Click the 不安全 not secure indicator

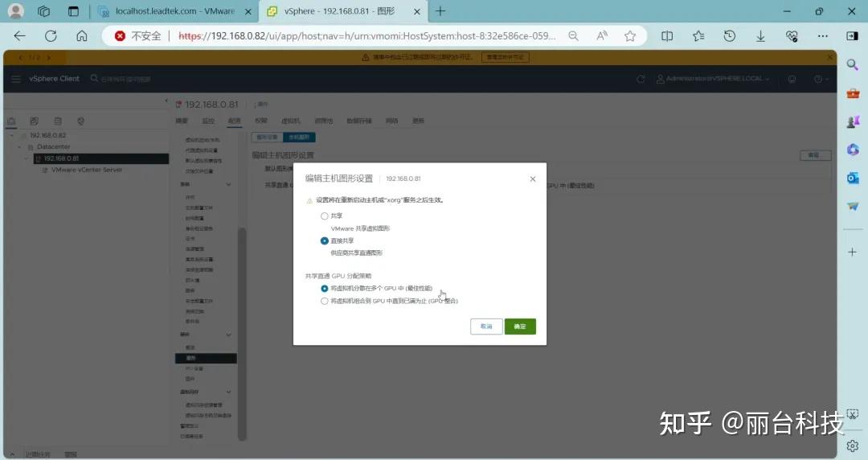(138, 36)
